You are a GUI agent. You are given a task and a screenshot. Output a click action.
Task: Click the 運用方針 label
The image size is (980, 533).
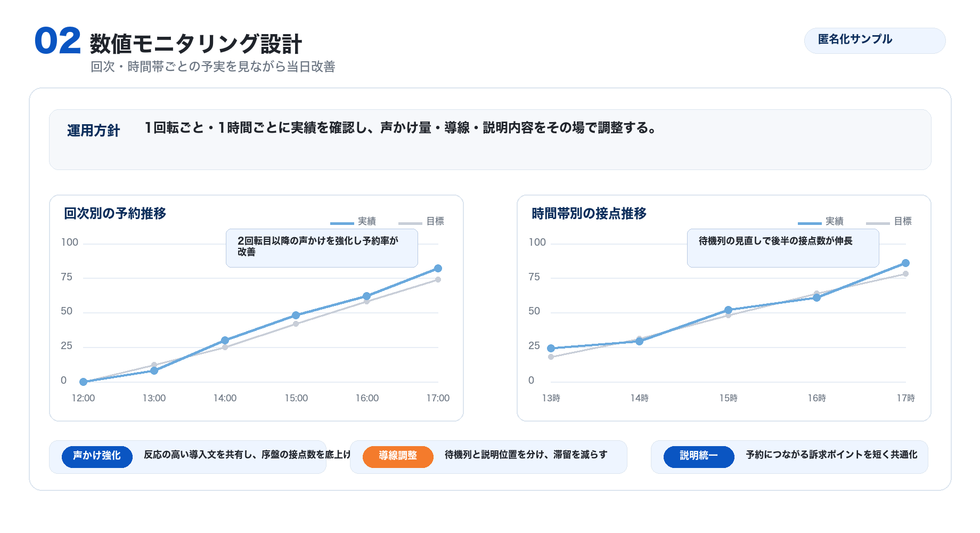pyautogui.click(x=94, y=131)
